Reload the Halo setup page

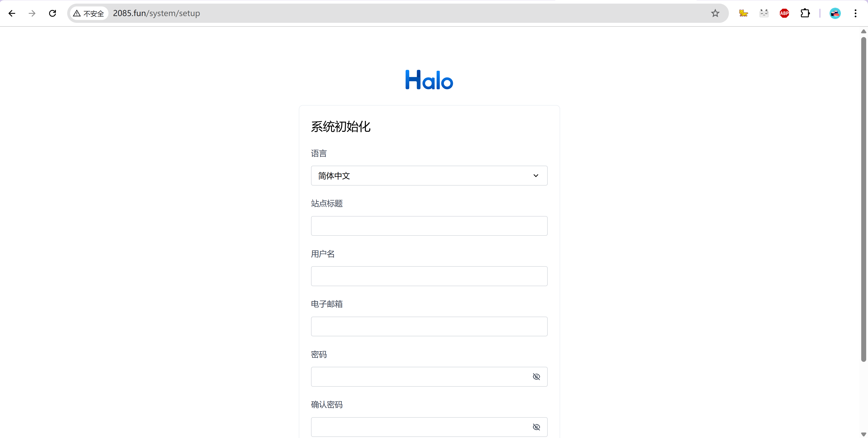click(52, 13)
